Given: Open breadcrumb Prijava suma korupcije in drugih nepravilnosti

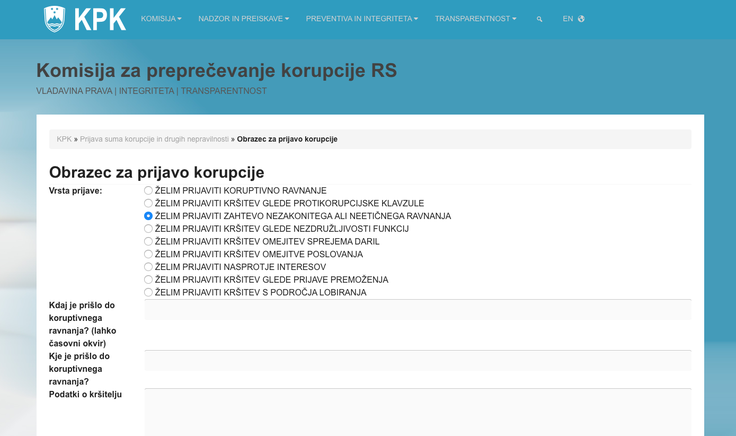Looking at the screenshot, I should [154, 139].
